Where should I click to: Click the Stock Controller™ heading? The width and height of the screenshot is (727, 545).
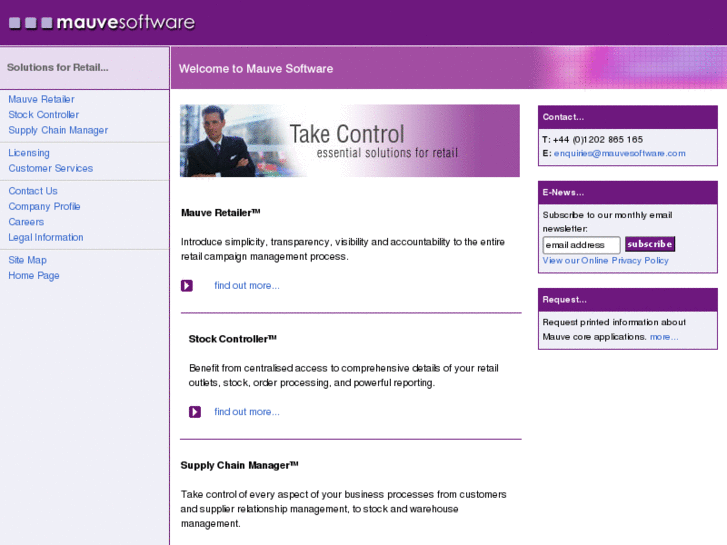click(232, 339)
